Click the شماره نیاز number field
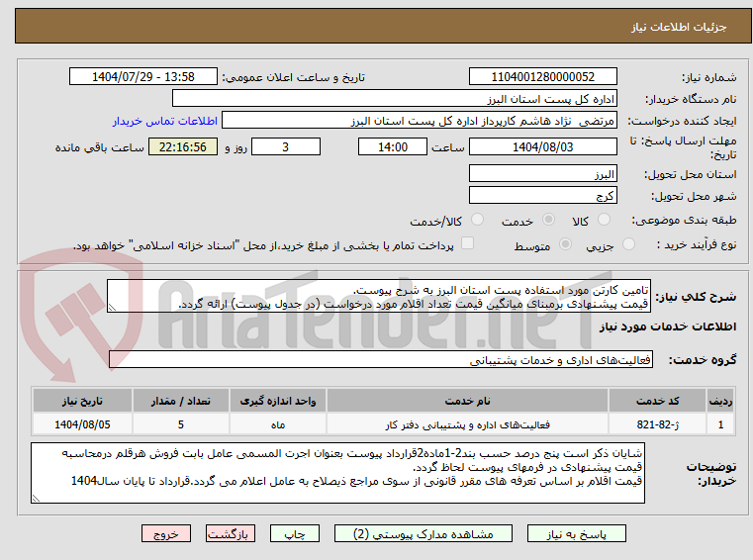 542,77
